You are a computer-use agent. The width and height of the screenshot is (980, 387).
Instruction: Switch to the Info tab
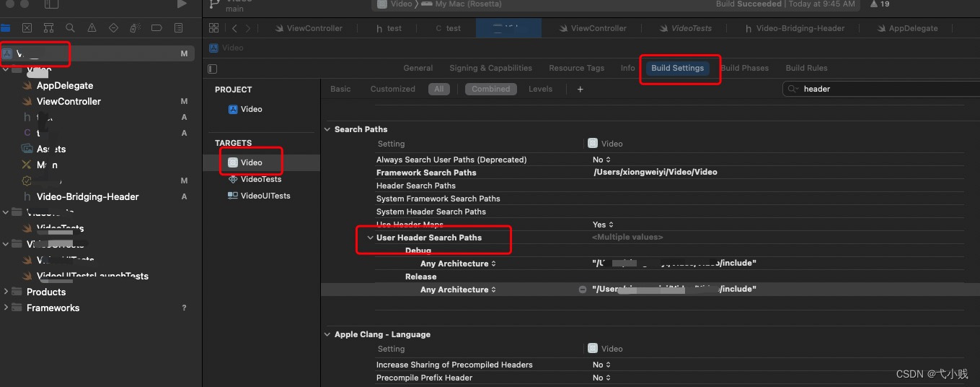[628, 68]
